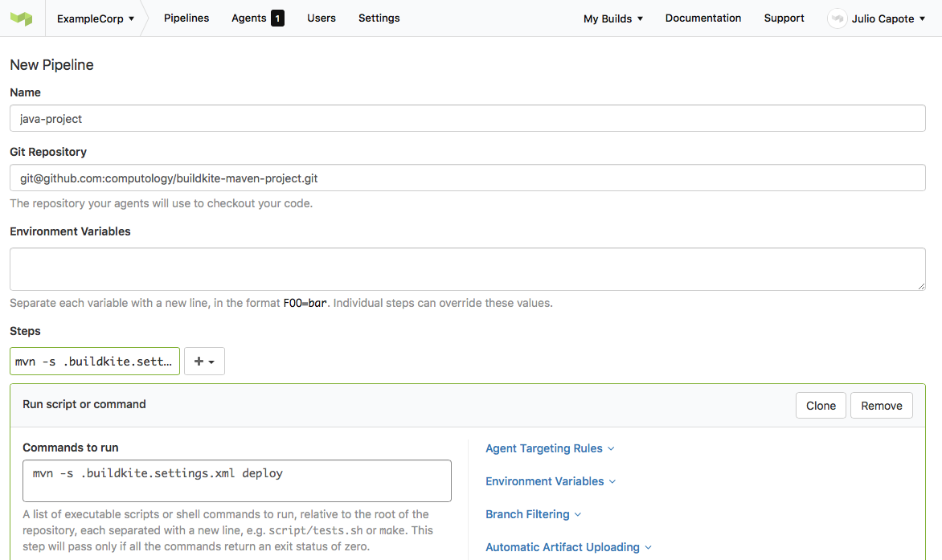Expand Agent Targeting Rules
The width and height of the screenshot is (942, 560).
click(550, 448)
